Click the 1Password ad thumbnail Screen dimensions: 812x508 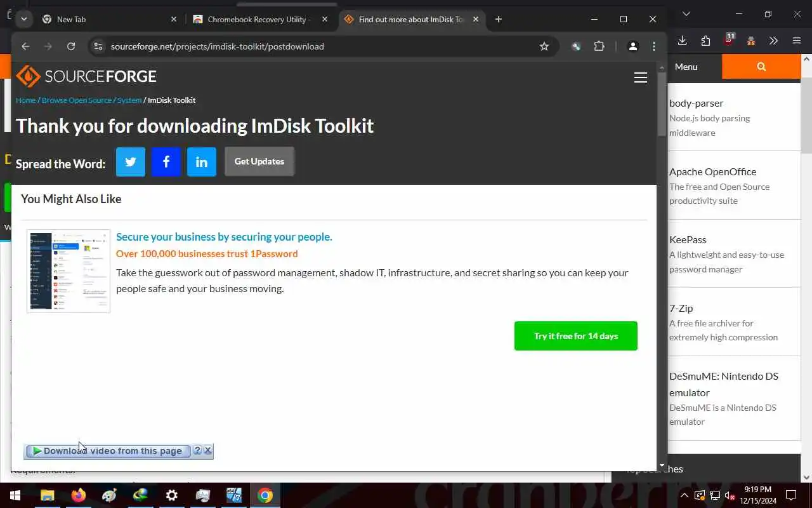[x=69, y=271]
